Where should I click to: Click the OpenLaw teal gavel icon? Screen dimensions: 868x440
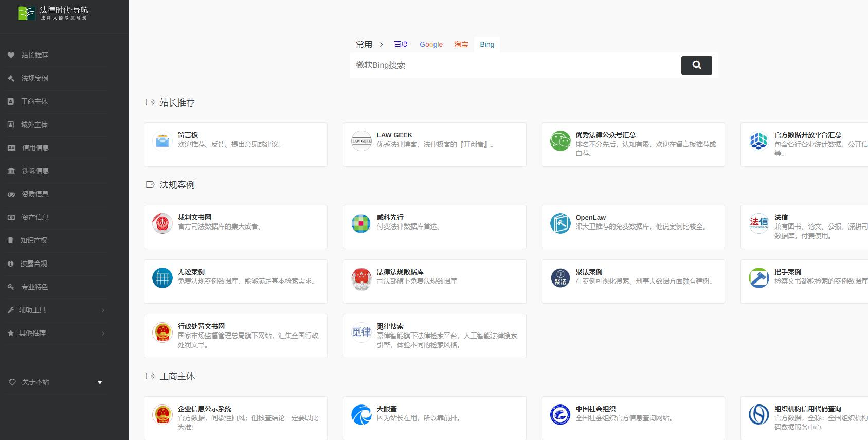coord(560,223)
